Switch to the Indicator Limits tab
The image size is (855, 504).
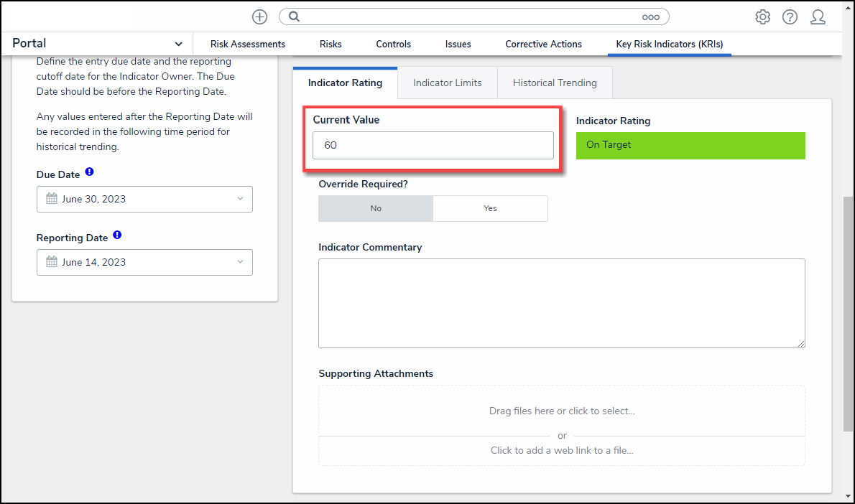(447, 83)
